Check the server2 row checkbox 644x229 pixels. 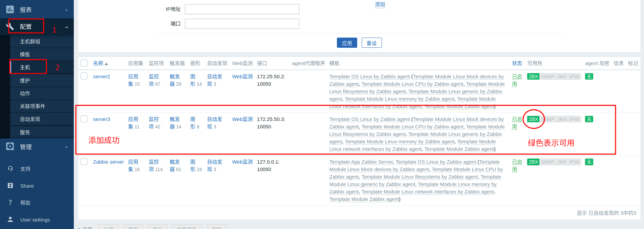pyautogui.click(x=84, y=76)
